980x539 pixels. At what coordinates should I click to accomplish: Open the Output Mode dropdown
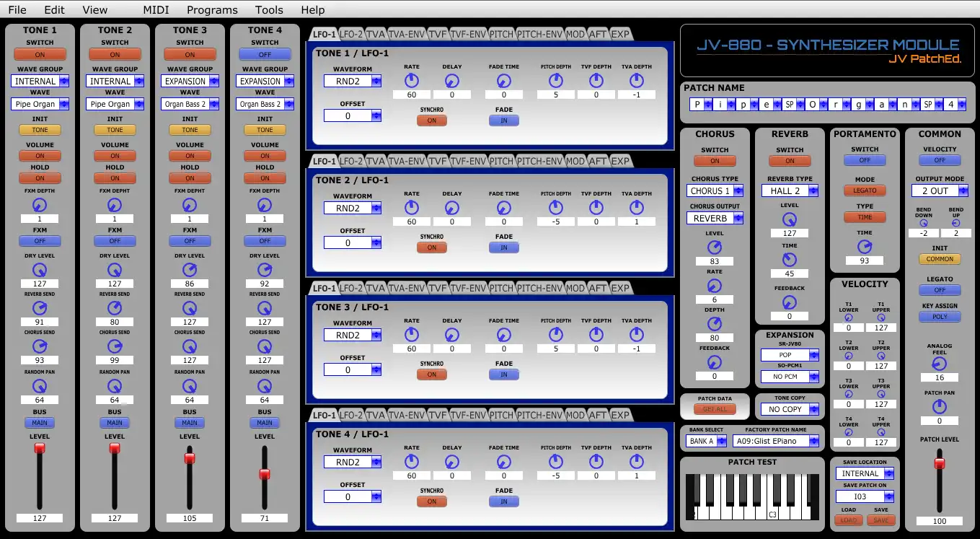pyautogui.click(x=940, y=190)
